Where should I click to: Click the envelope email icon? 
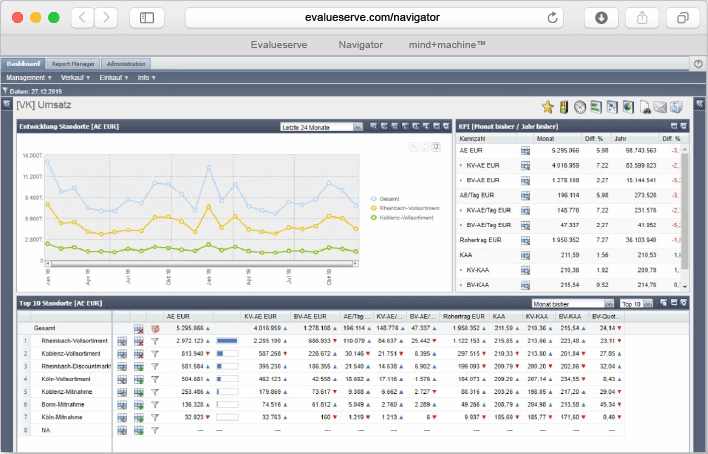click(660, 107)
